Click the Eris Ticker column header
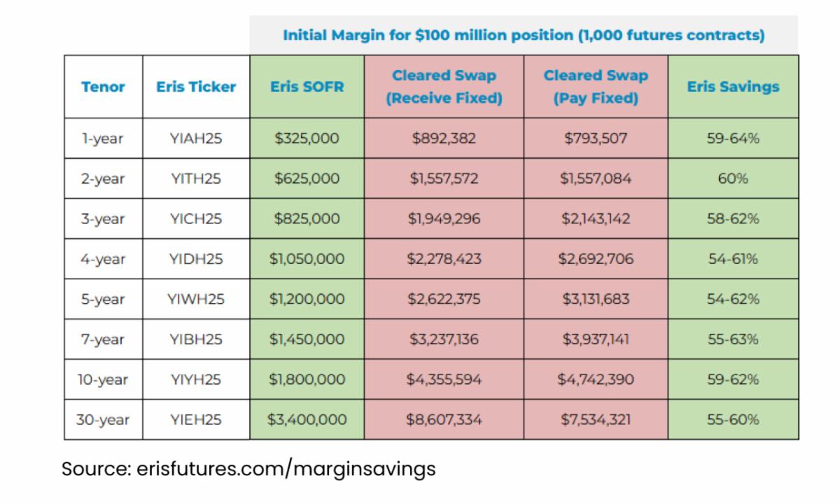The height and width of the screenshot is (504, 840). tap(196, 87)
